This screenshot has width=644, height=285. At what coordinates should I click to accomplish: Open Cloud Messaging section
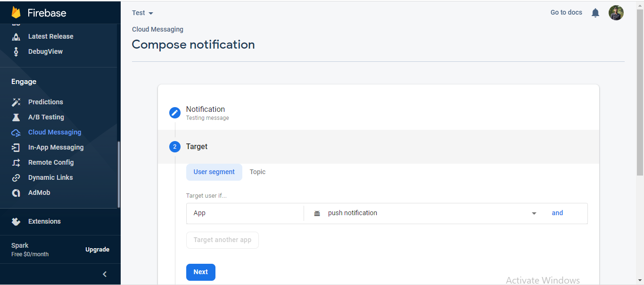click(54, 132)
